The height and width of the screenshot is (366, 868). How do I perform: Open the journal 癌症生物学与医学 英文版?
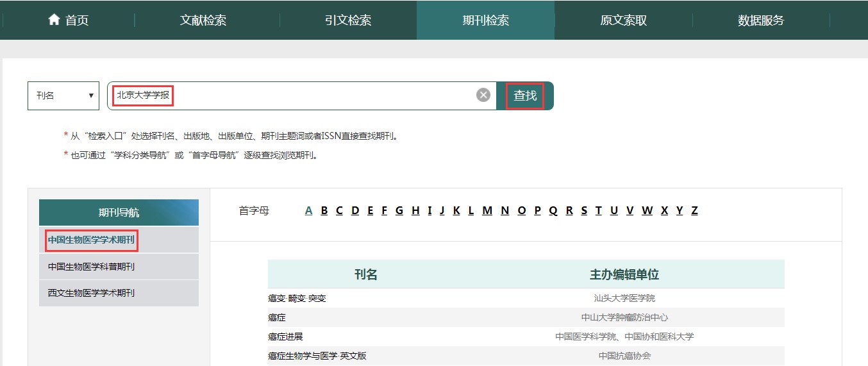(x=317, y=356)
